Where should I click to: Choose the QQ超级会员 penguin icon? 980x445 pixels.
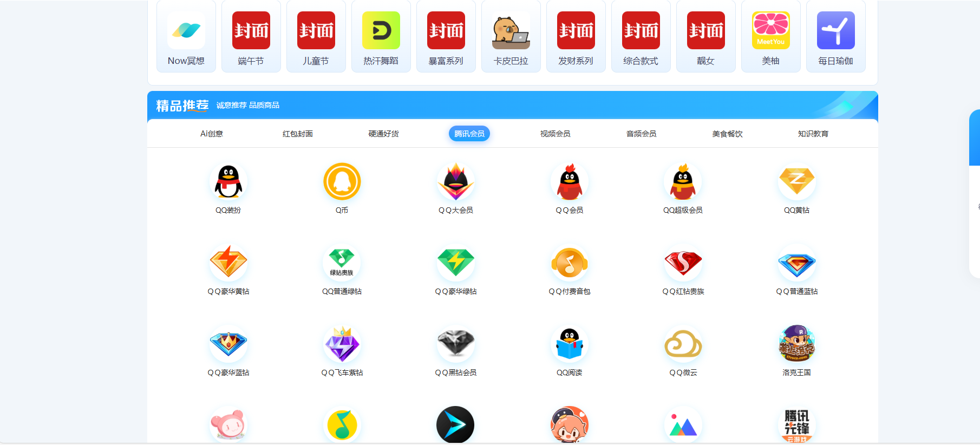683,182
